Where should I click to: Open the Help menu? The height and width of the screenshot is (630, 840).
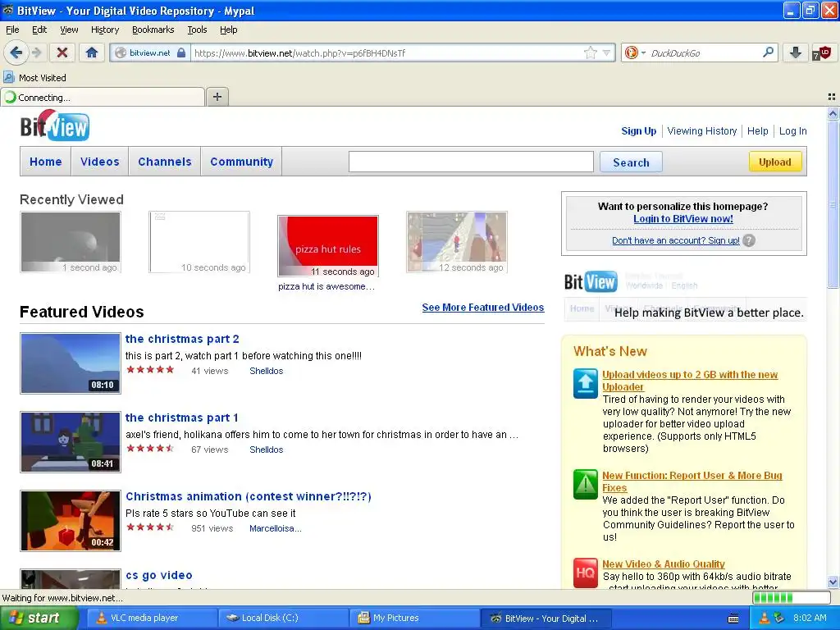coord(228,30)
